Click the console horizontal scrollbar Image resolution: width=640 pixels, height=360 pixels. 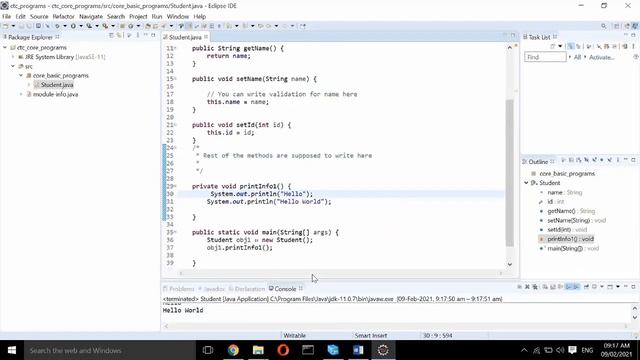point(395,326)
